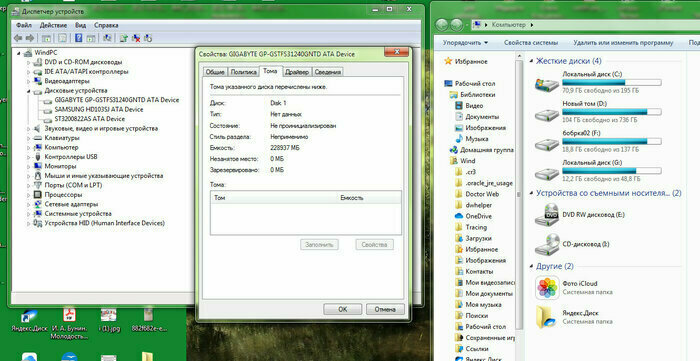Click the Uninstall device icon with red X
Viewport: 700px width, 361px height.
click(x=136, y=38)
